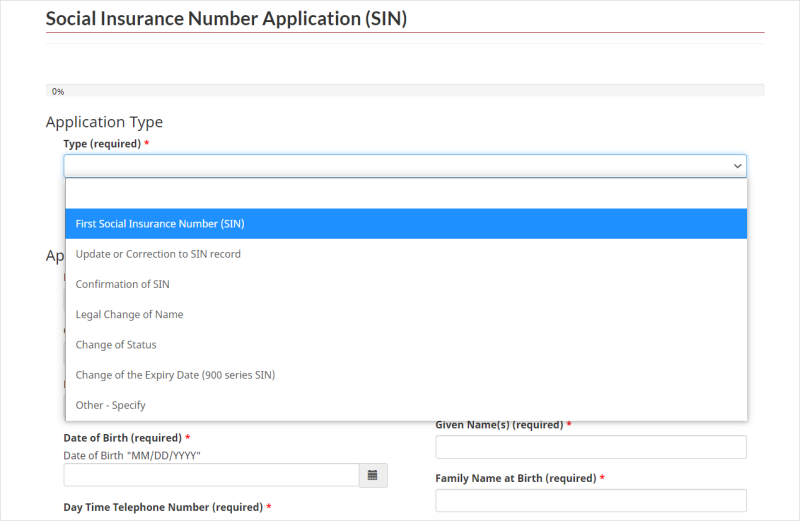Image resolution: width=800 pixels, height=521 pixels.
Task: Focus the Given Name(s) text field
Action: click(590, 447)
